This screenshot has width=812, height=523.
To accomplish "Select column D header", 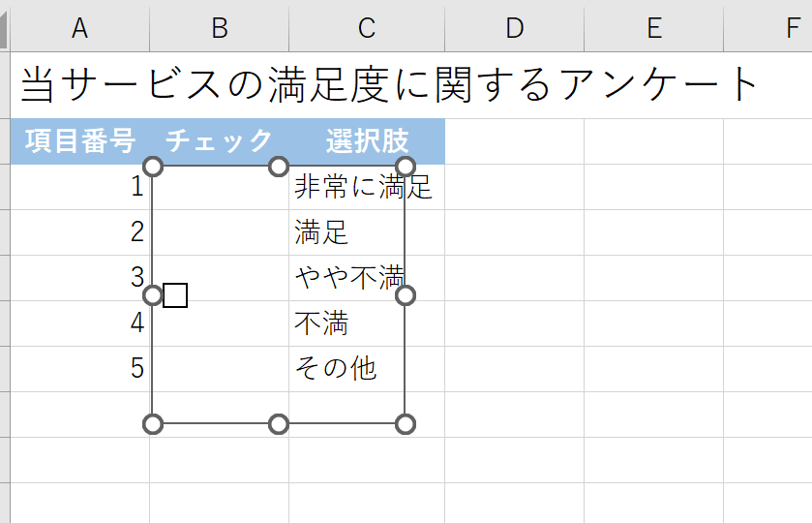I will [x=514, y=28].
